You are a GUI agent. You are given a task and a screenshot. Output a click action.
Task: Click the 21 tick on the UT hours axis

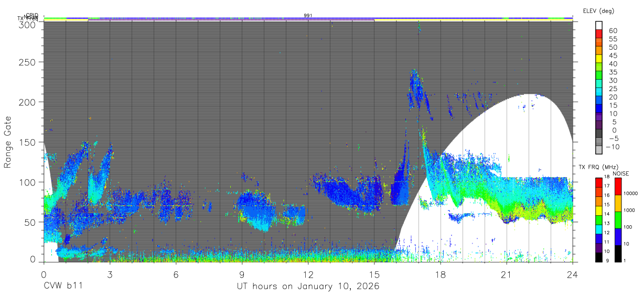point(506,274)
